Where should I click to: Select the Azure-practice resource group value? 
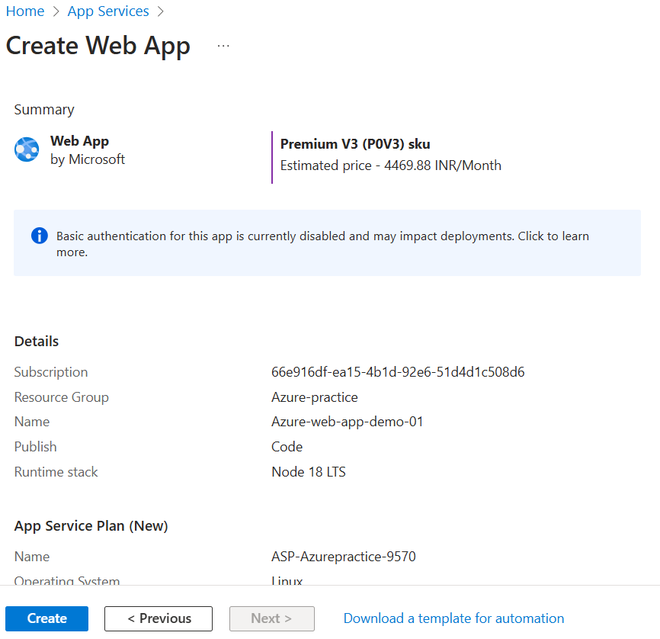tap(315, 397)
